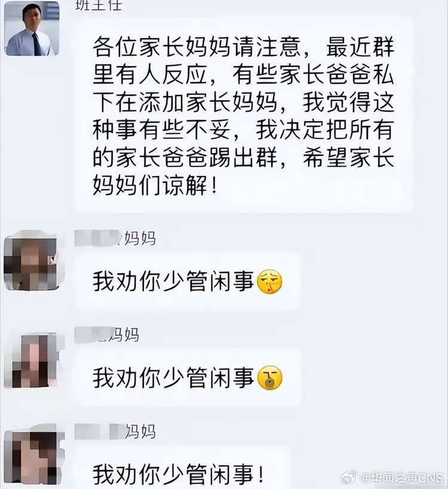Screen dimensions: 448x489
Task: Click the phrase 种事有些不妥 in announcement
Action: point(161,130)
